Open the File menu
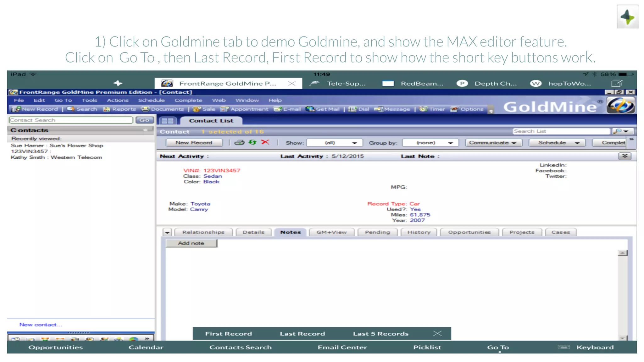 [x=19, y=100]
